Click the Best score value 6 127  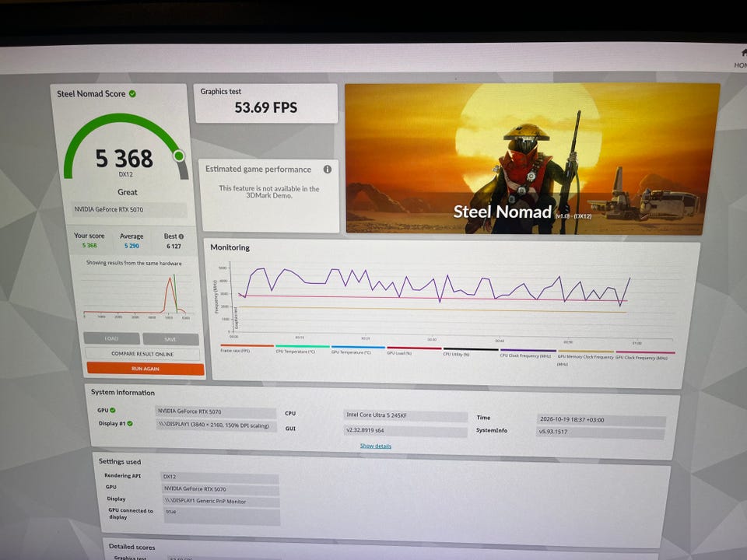point(174,247)
